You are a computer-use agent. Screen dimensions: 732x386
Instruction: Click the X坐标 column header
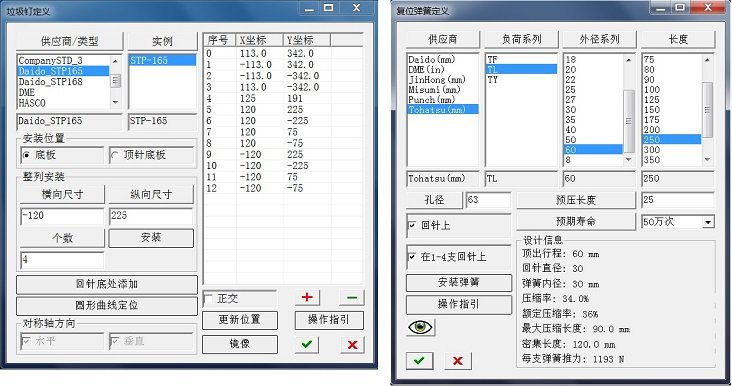tap(260, 40)
